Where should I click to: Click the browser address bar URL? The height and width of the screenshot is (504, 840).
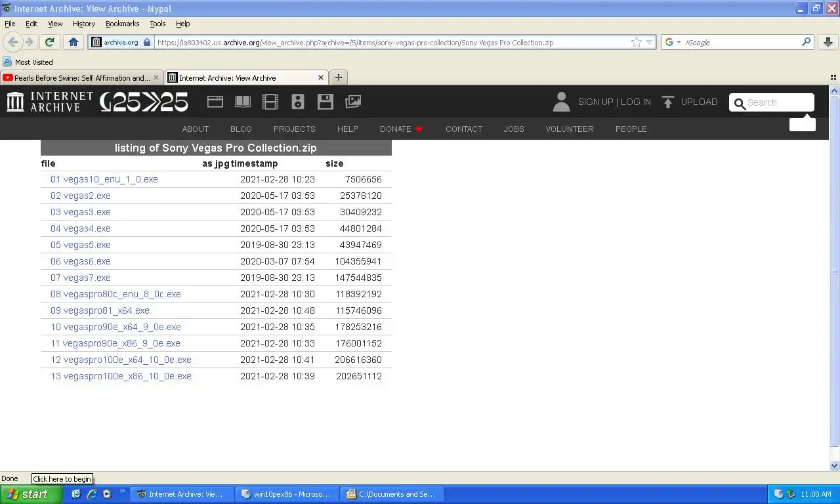click(391, 42)
